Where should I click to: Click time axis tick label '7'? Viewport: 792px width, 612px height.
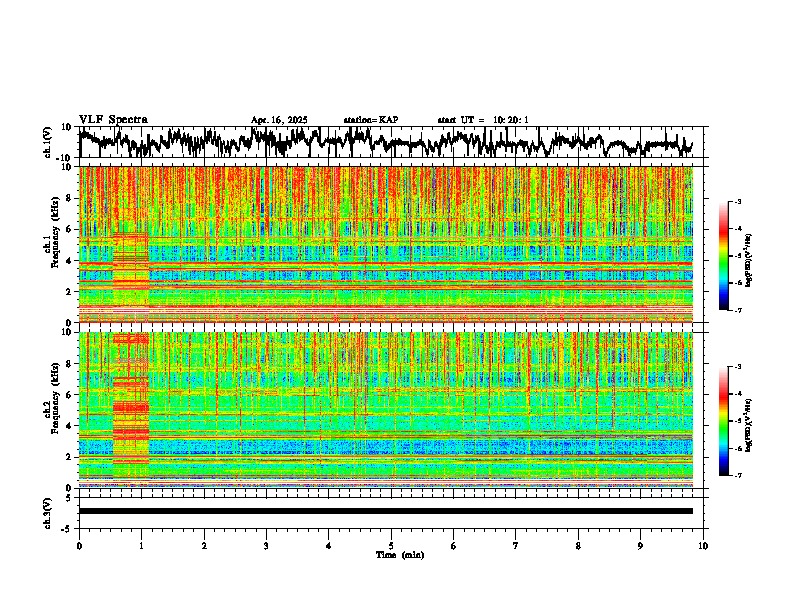pyautogui.click(x=516, y=546)
